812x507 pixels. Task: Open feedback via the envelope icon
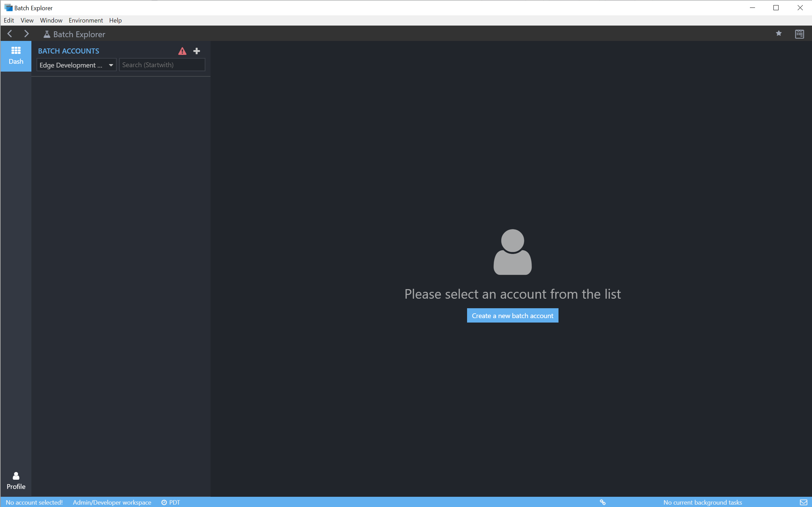click(803, 502)
